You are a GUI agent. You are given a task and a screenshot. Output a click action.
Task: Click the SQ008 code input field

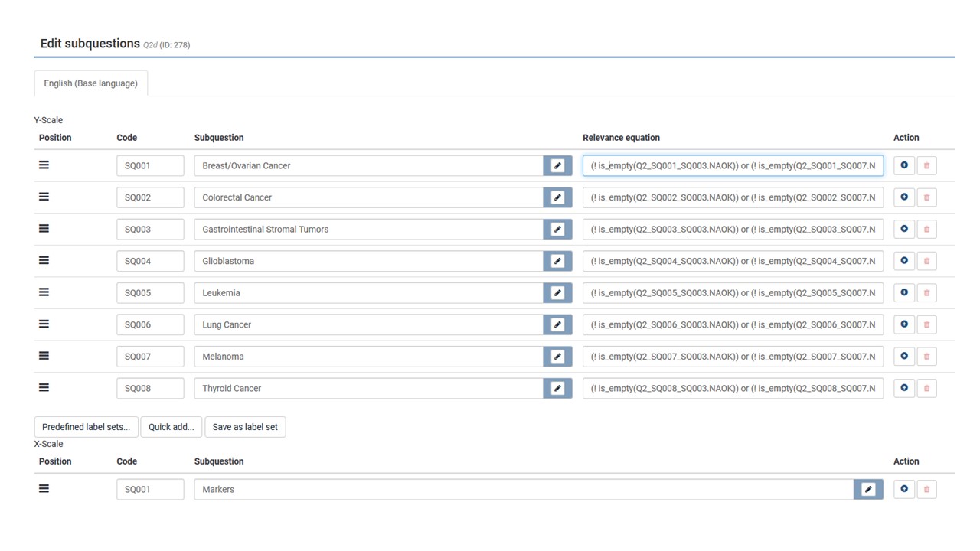[150, 388]
